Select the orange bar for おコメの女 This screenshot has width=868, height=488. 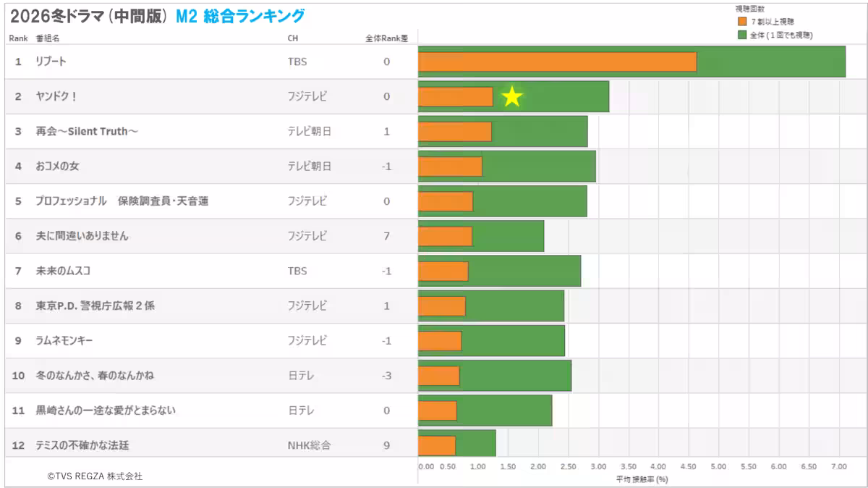[x=450, y=167]
